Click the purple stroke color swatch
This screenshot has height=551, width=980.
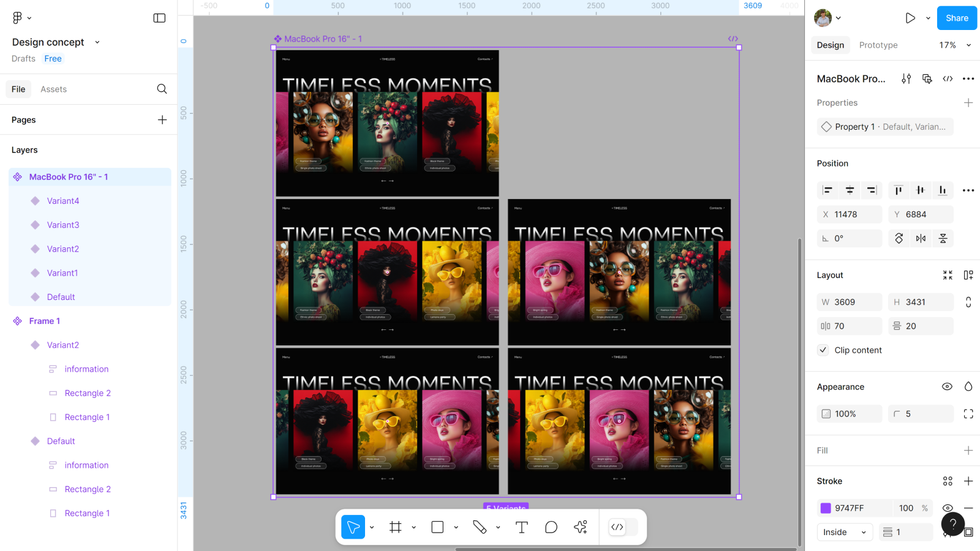pyautogui.click(x=826, y=508)
